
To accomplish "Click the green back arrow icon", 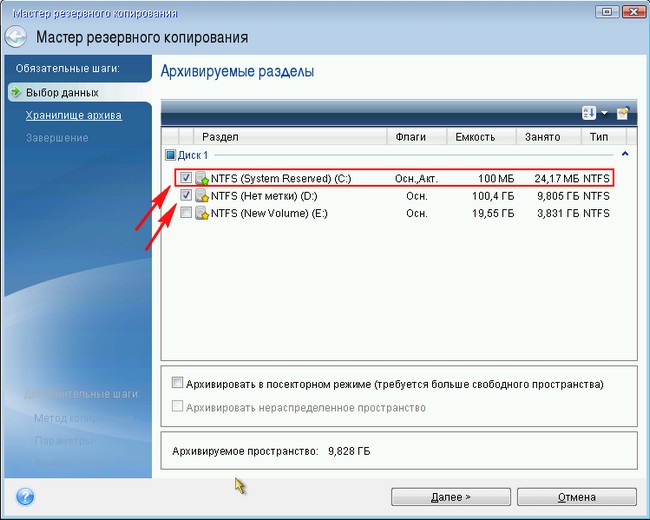I will (x=16, y=38).
